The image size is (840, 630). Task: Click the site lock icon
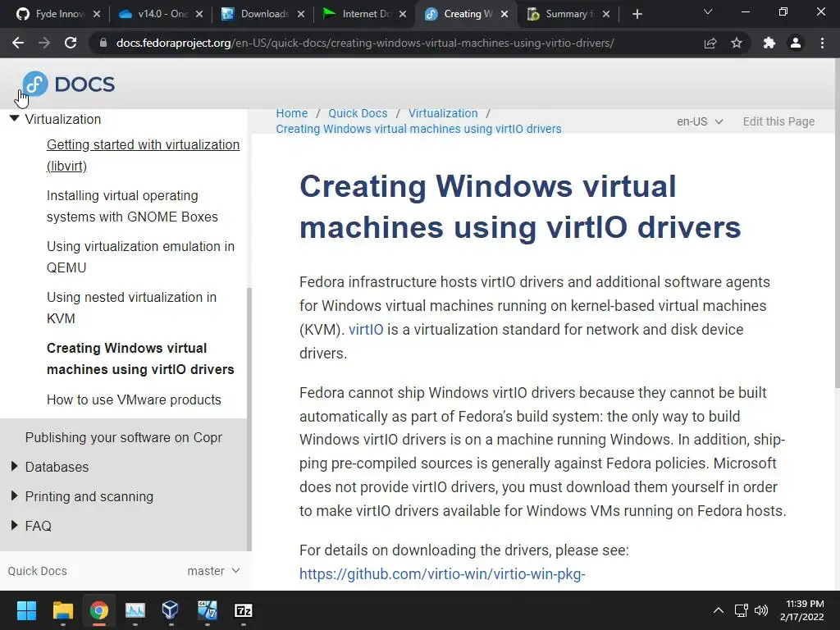pos(103,43)
